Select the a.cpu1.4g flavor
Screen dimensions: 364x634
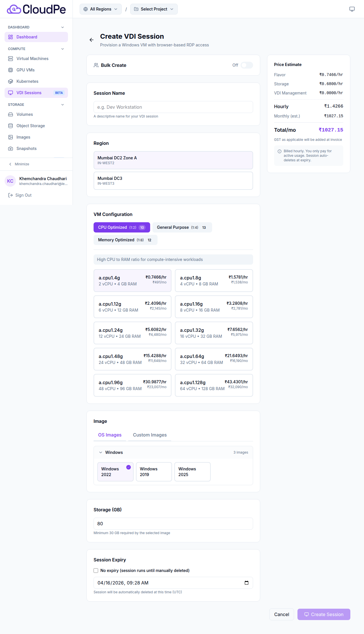click(x=133, y=281)
